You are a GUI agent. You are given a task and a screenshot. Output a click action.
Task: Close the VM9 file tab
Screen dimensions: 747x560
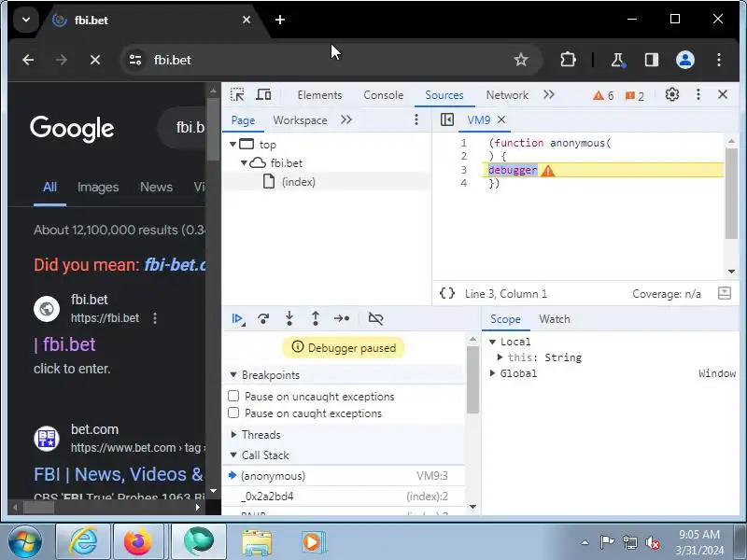tap(501, 119)
